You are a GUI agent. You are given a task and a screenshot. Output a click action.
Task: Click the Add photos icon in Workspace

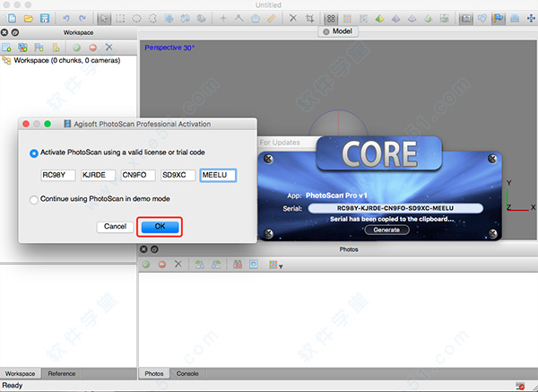23,48
